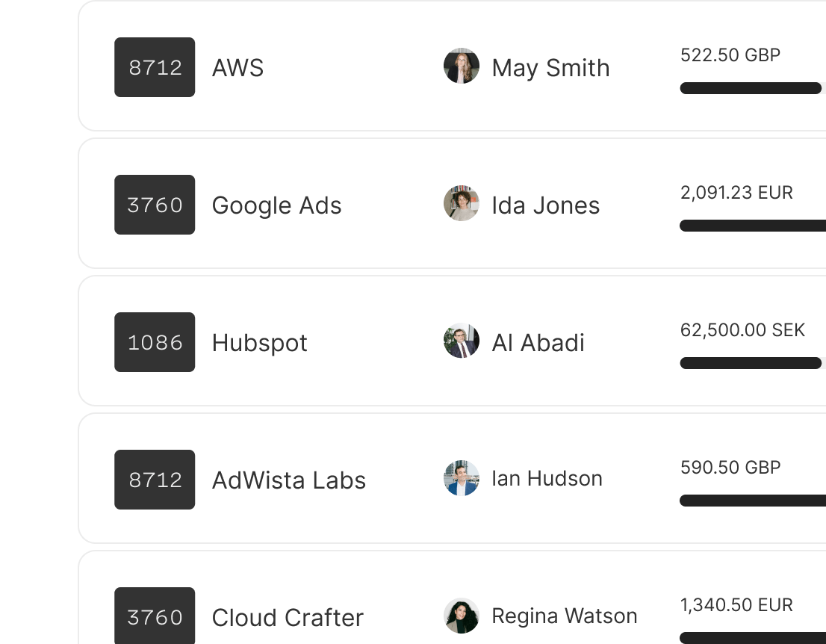
Task: Select the Cloud Crafter vendor name
Action: pos(288,618)
